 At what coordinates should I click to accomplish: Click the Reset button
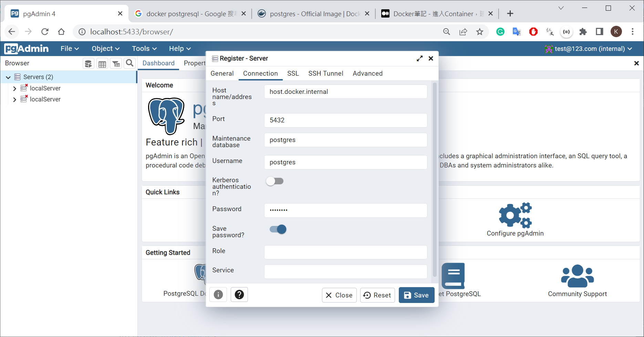(x=377, y=295)
